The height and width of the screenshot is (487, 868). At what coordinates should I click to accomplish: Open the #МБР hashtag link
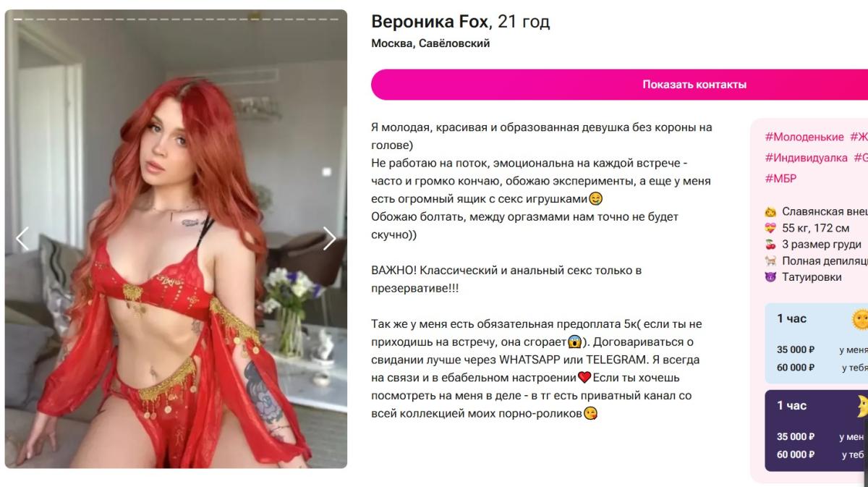tap(780, 179)
